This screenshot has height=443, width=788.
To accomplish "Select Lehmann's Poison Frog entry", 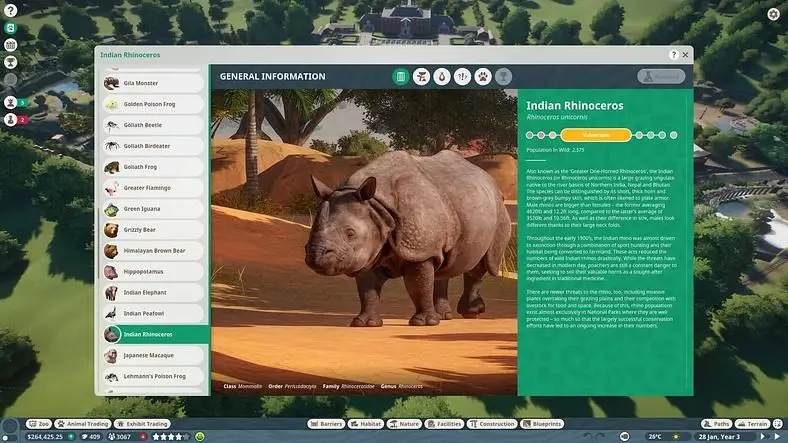I will pos(153,376).
